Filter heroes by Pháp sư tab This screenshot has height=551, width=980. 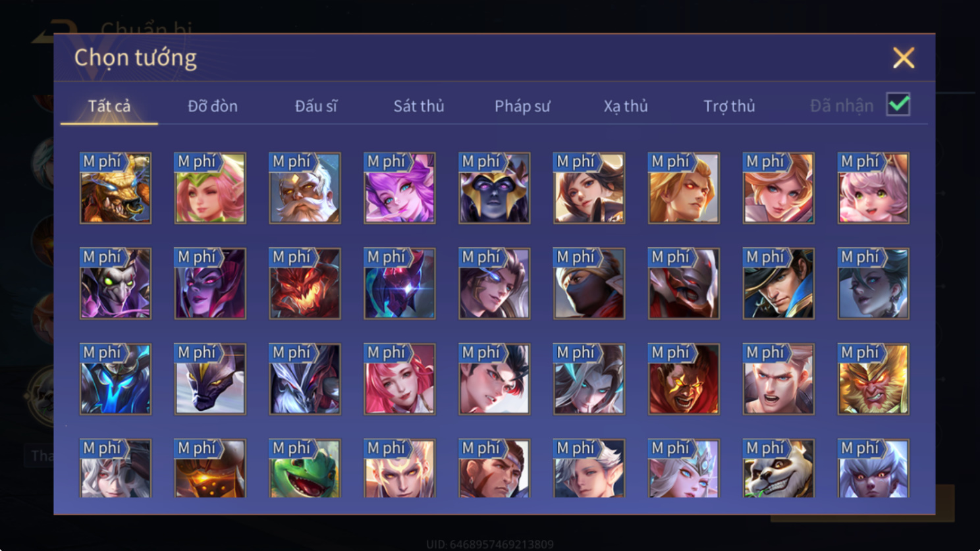click(x=522, y=106)
